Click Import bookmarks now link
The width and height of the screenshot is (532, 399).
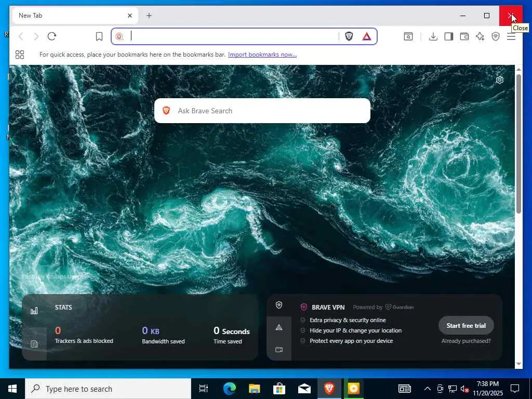click(262, 55)
